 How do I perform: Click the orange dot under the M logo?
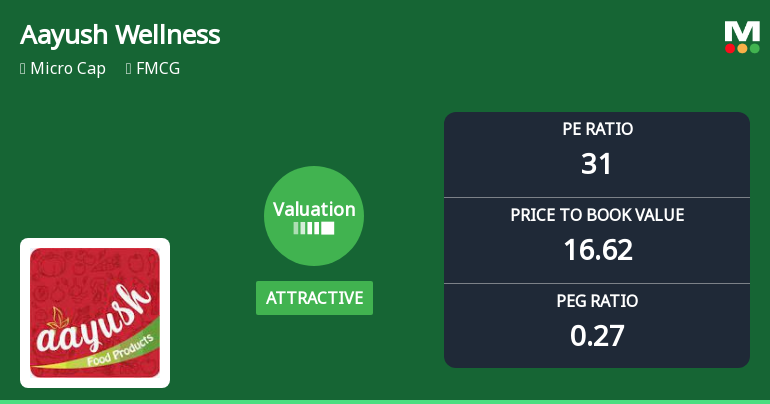click(742, 48)
